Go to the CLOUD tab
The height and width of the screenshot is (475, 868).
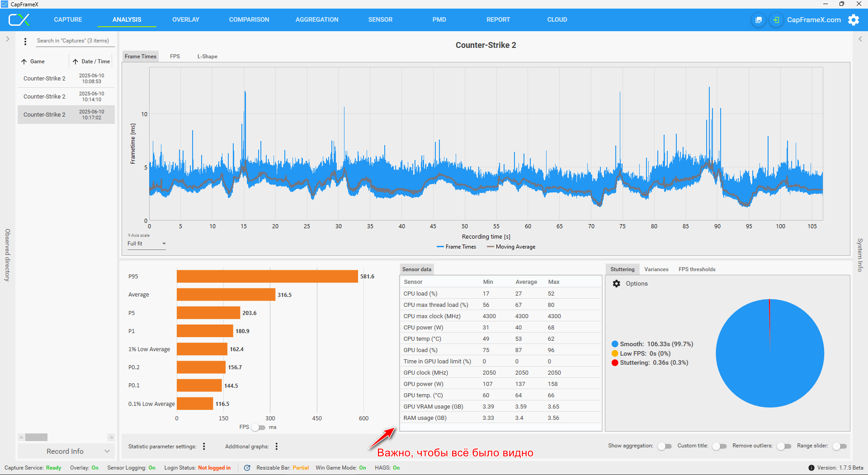tap(557, 19)
